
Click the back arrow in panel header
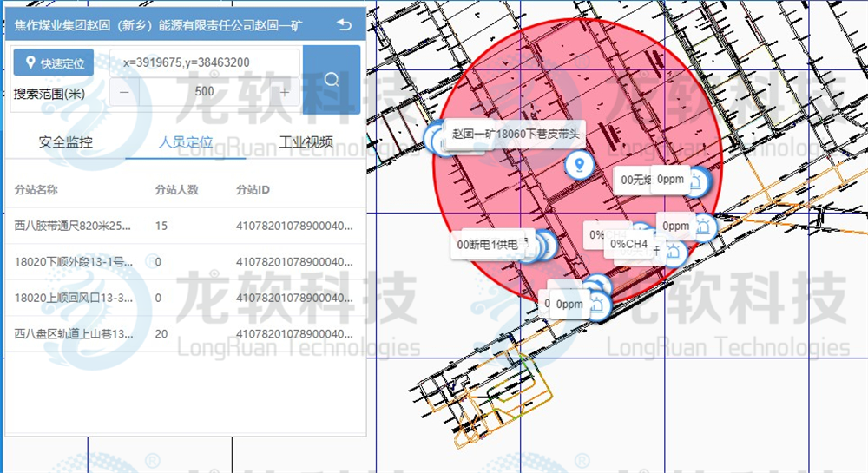pyautogui.click(x=345, y=25)
